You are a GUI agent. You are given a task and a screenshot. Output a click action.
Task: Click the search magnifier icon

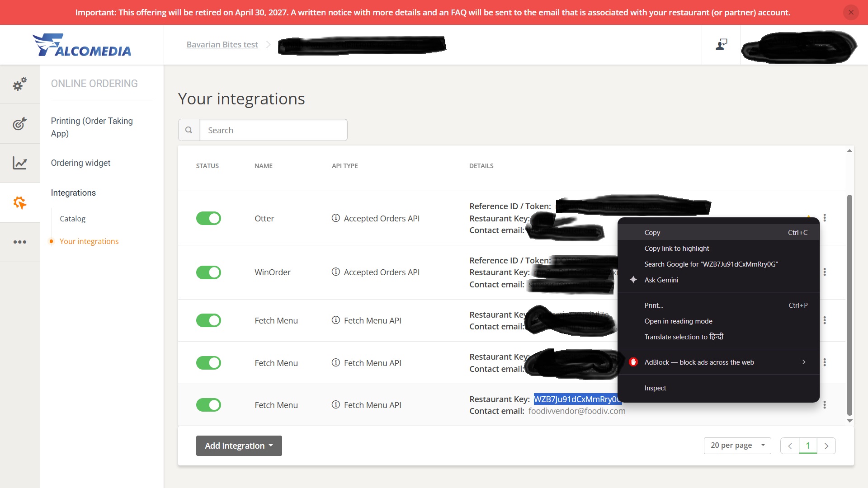click(189, 130)
